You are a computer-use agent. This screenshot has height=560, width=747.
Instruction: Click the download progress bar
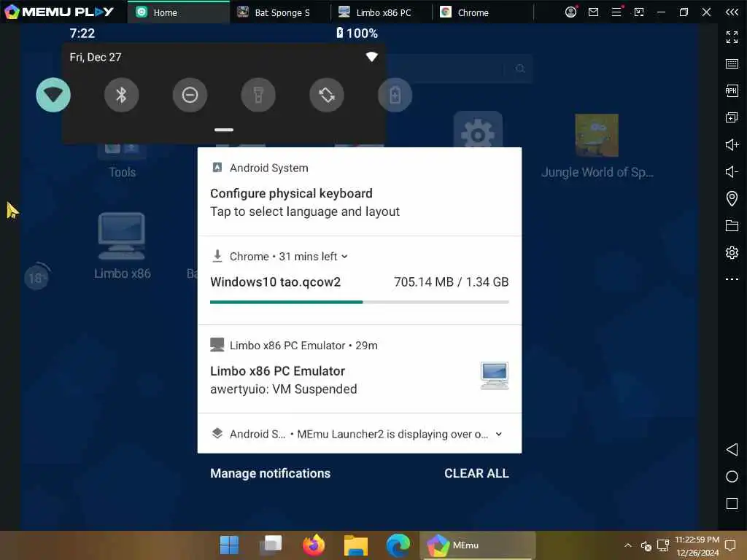tap(360, 302)
